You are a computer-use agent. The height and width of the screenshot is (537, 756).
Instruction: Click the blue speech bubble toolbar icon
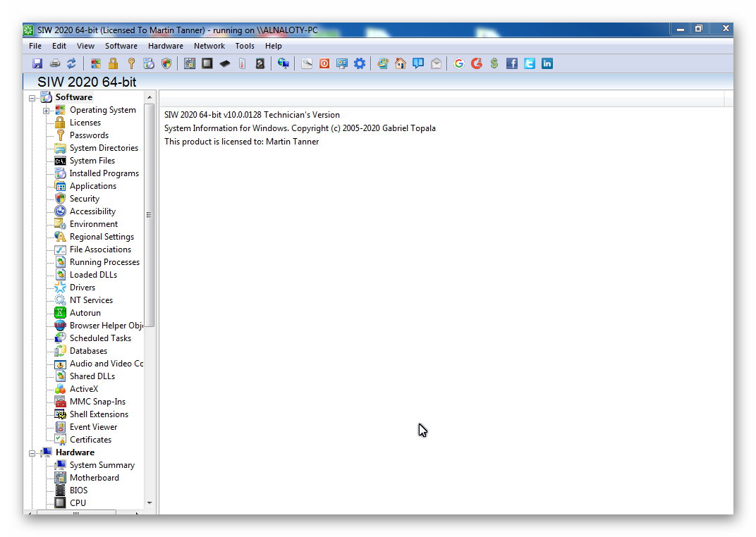(x=418, y=63)
